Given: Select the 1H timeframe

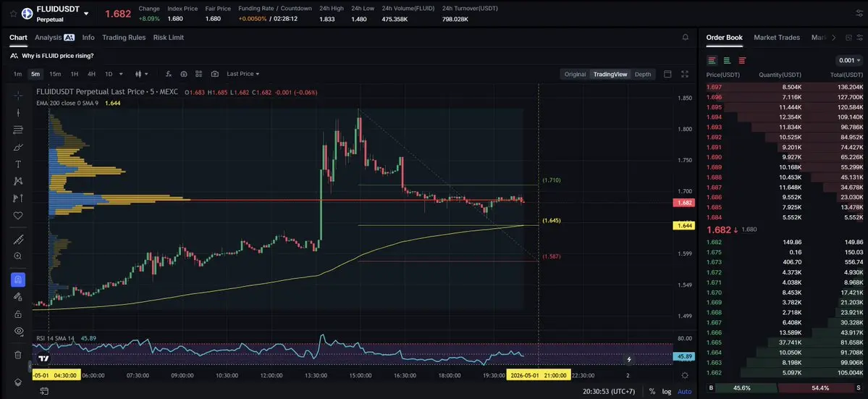Looking at the screenshot, I should point(74,74).
